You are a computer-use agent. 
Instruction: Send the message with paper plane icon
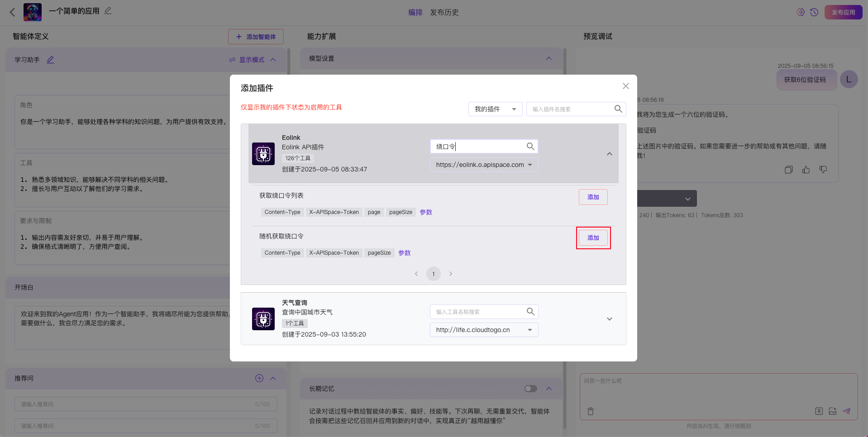point(847,411)
